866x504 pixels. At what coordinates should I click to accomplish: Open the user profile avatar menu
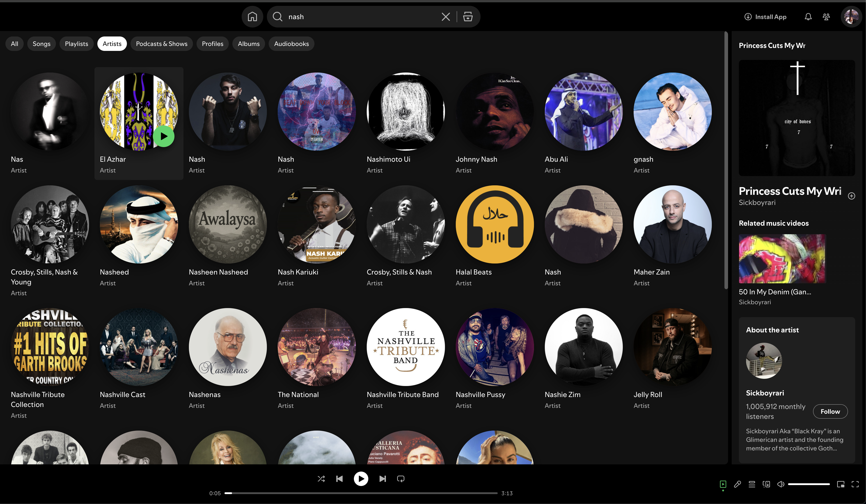click(x=851, y=16)
